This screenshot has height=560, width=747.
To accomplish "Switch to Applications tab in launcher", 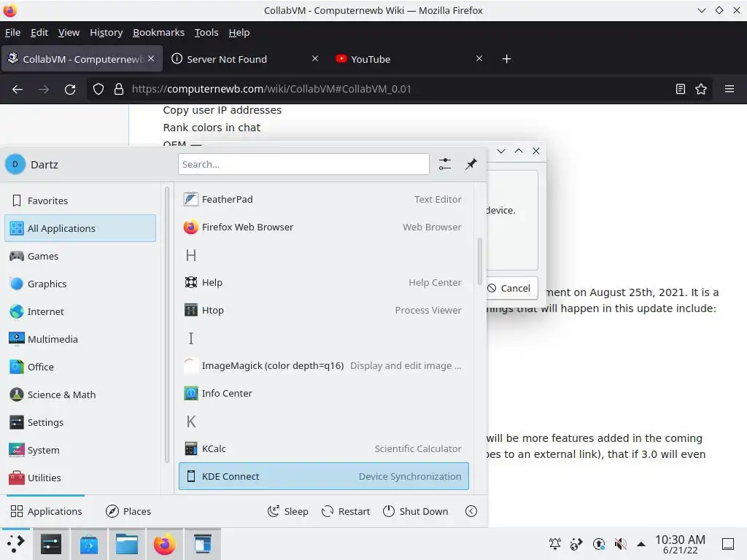I will click(46, 511).
